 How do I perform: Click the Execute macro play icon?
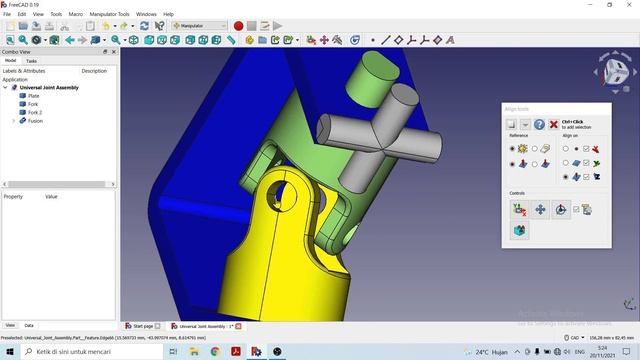pos(278,26)
